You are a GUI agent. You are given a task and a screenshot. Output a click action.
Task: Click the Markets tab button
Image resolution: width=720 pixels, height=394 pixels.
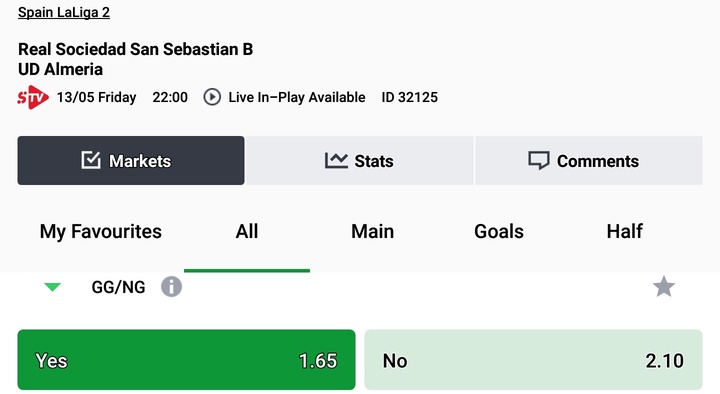click(x=131, y=160)
